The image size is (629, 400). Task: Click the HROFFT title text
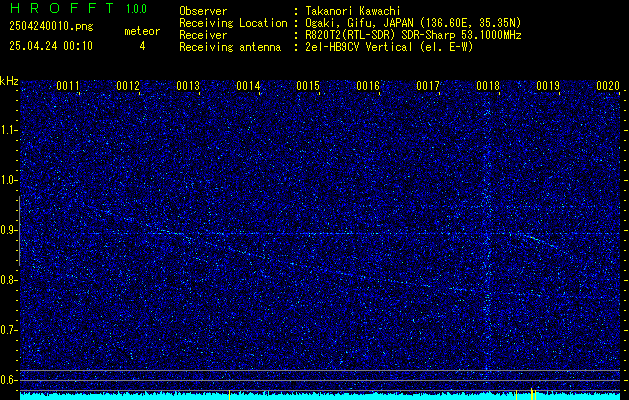pyautogui.click(x=62, y=8)
